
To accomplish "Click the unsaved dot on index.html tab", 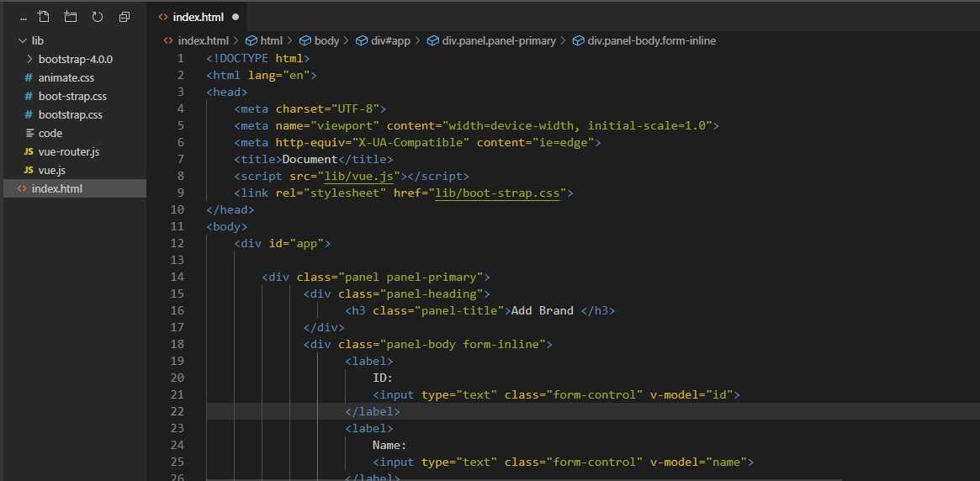I will click(x=236, y=18).
